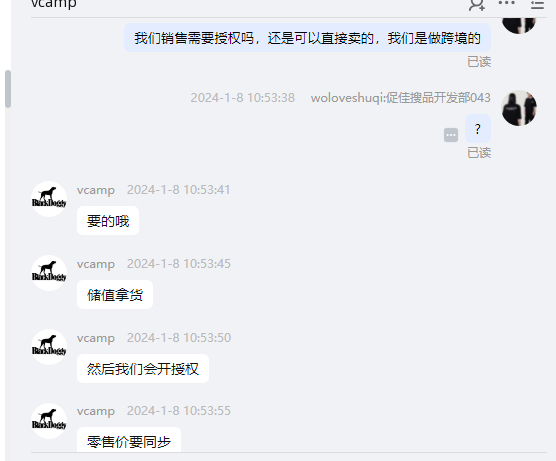This screenshot has height=461, width=556.
Task: Click the vcamp name at 10:53:41
Action: (x=96, y=190)
